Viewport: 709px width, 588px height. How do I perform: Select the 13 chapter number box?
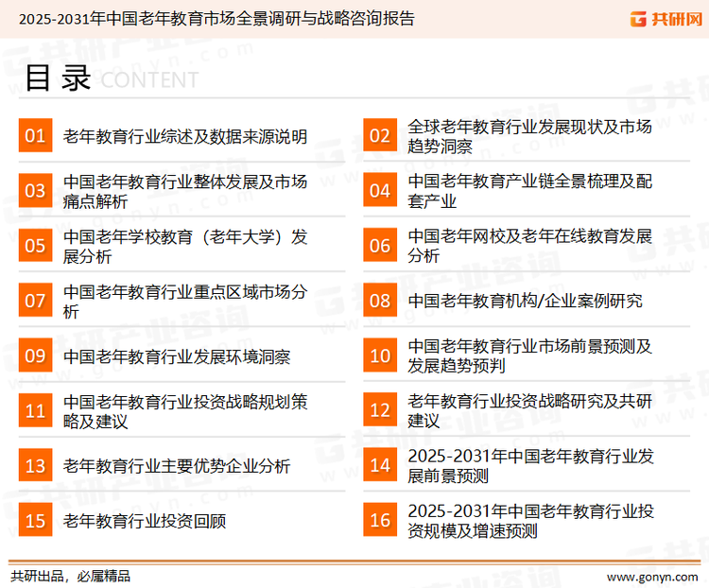(35, 466)
